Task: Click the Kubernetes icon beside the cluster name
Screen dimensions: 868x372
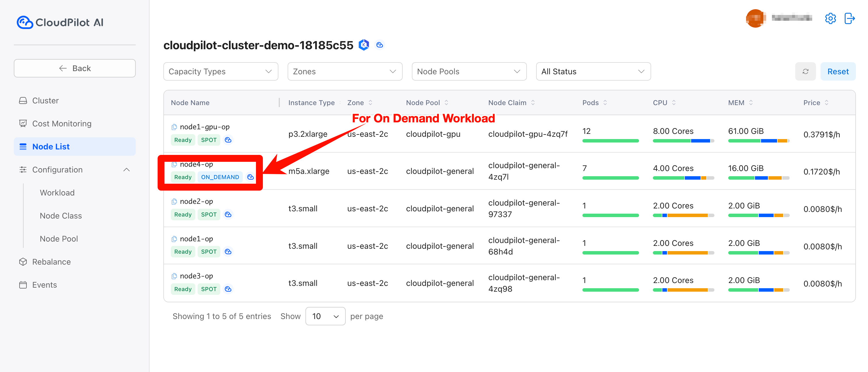Action: click(x=364, y=45)
